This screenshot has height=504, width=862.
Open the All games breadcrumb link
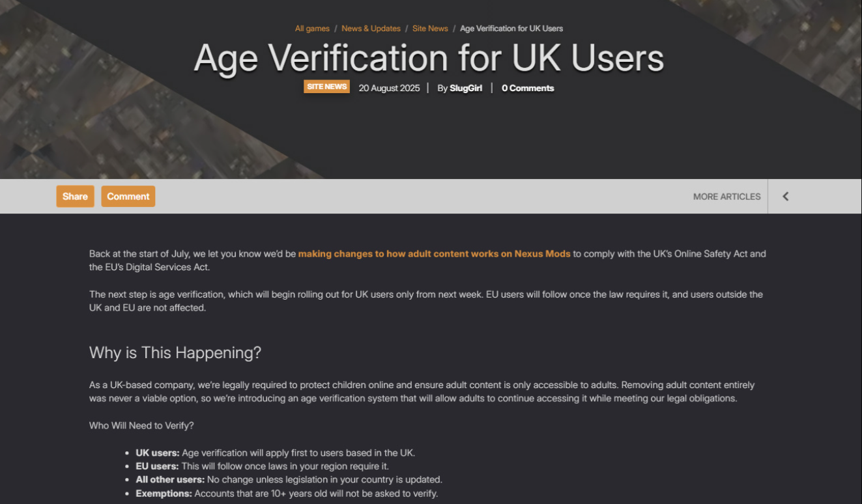coord(312,29)
